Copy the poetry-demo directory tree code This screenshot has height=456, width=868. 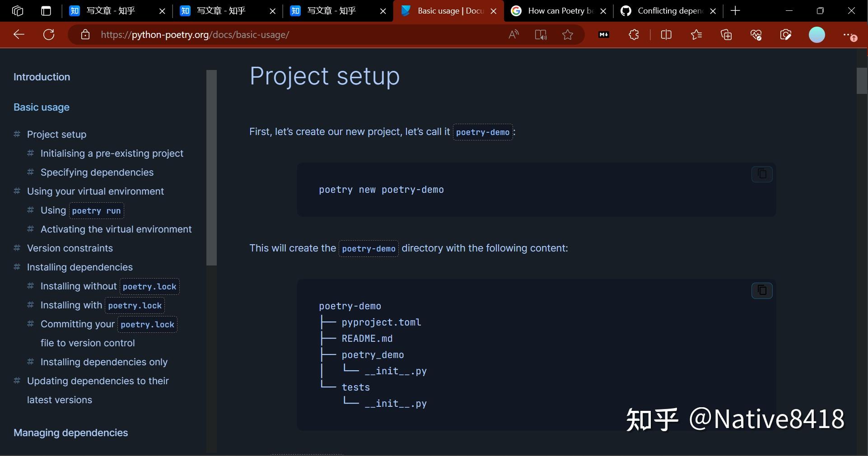(762, 291)
